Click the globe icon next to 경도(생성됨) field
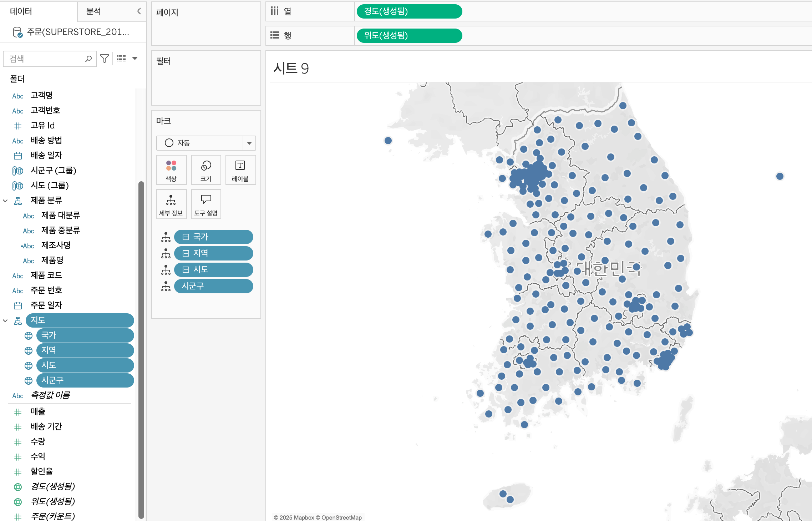The image size is (812, 521). click(x=18, y=487)
